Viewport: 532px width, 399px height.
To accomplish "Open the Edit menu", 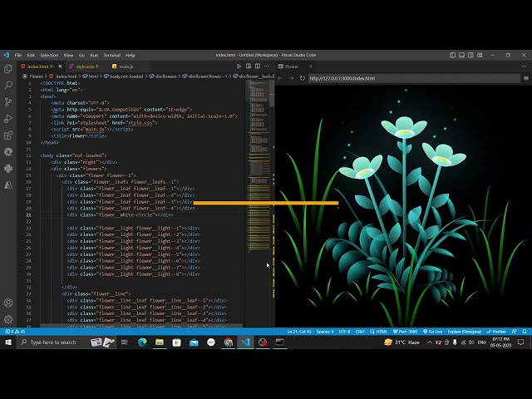I will pyautogui.click(x=31, y=55).
